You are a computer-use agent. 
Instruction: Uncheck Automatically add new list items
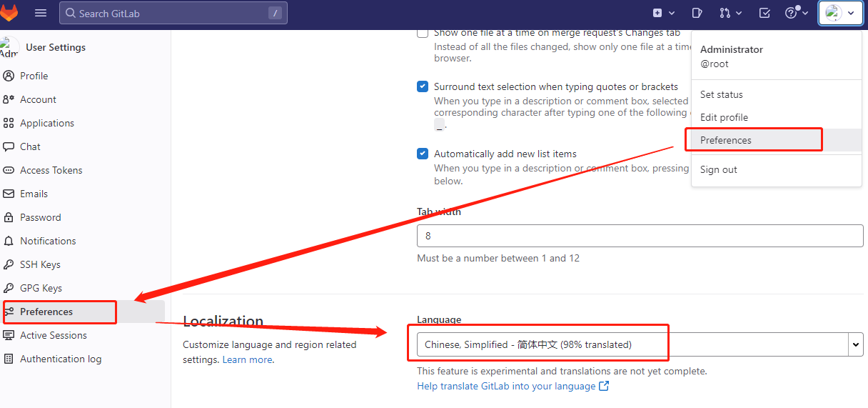tap(423, 154)
